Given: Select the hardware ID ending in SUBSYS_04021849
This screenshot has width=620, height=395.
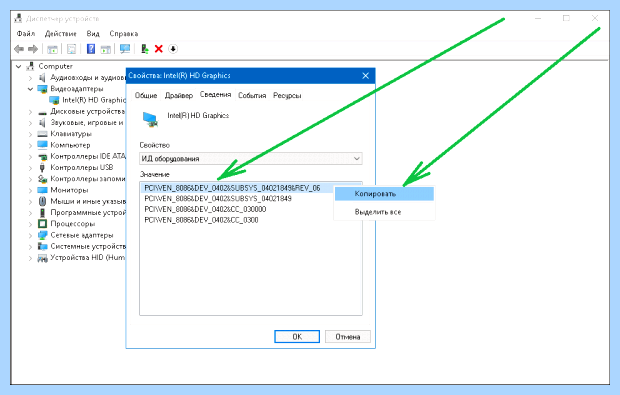Looking at the screenshot, I should click(x=218, y=198).
